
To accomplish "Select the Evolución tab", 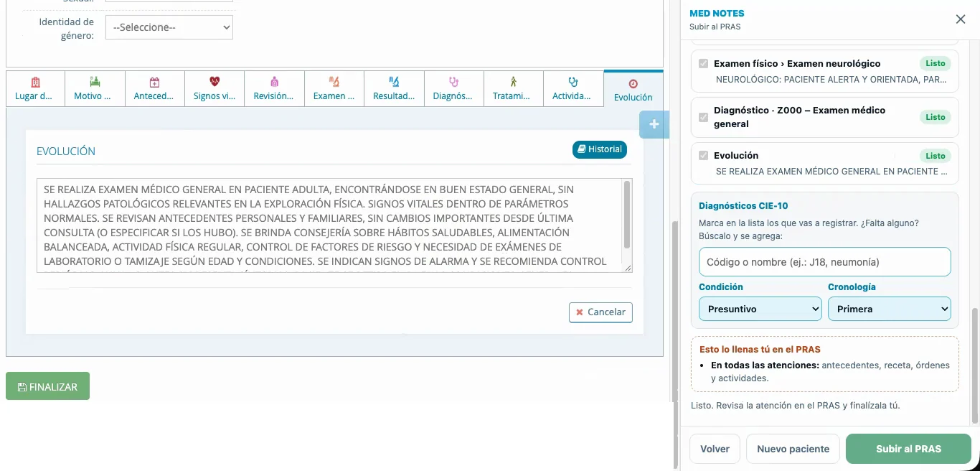I will tap(633, 89).
